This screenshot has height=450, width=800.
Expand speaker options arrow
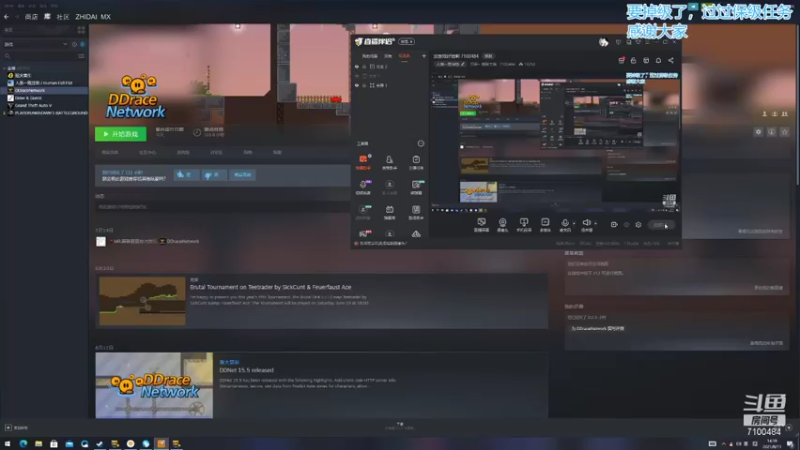pos(595,223)
